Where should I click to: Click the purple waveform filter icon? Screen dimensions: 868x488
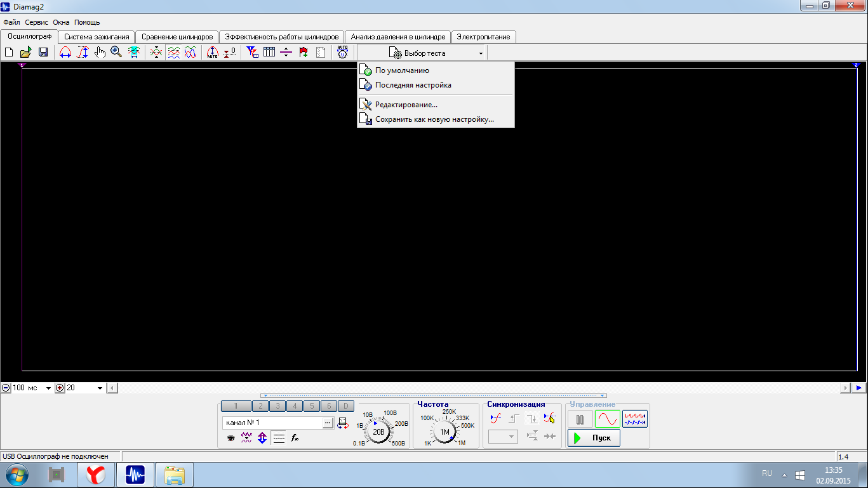pyautogui.click(x=247, y=438)
